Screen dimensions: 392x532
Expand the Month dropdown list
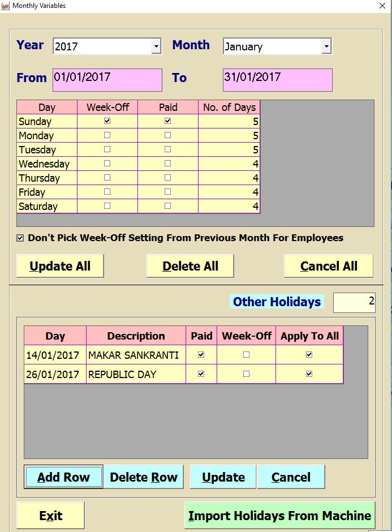[326, 46]
